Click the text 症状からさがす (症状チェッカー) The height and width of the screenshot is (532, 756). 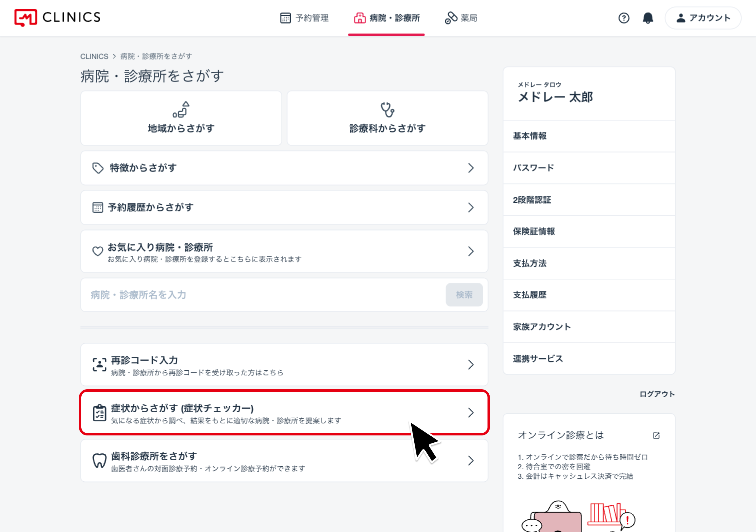(182, 408)
